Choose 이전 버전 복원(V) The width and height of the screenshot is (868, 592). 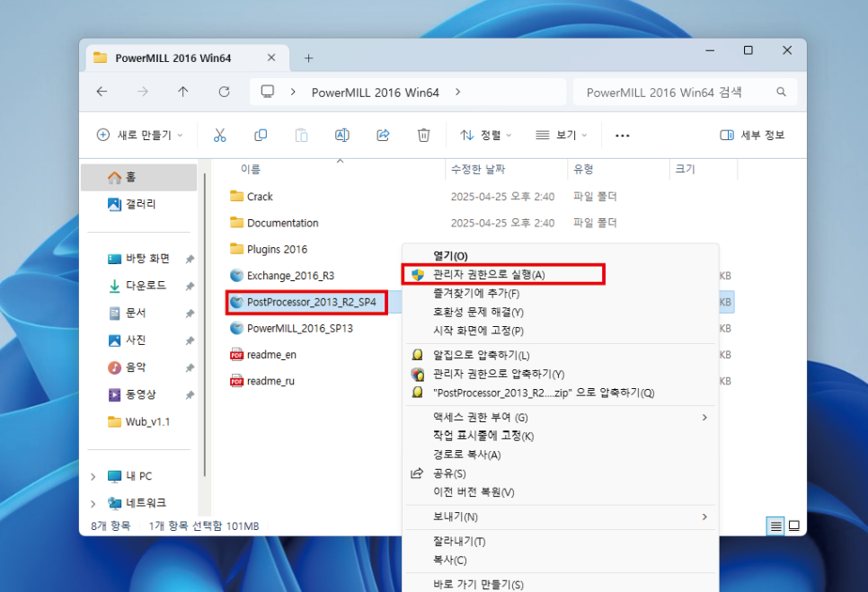(562, 492)
